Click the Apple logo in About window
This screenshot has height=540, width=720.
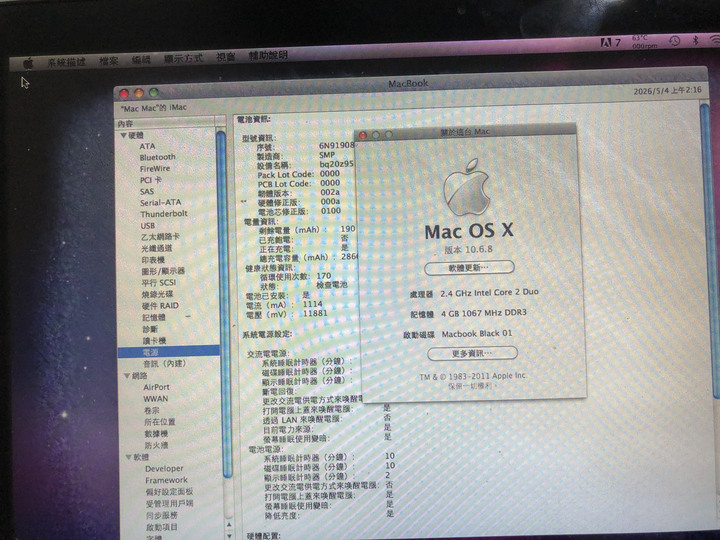pos(467,187)
